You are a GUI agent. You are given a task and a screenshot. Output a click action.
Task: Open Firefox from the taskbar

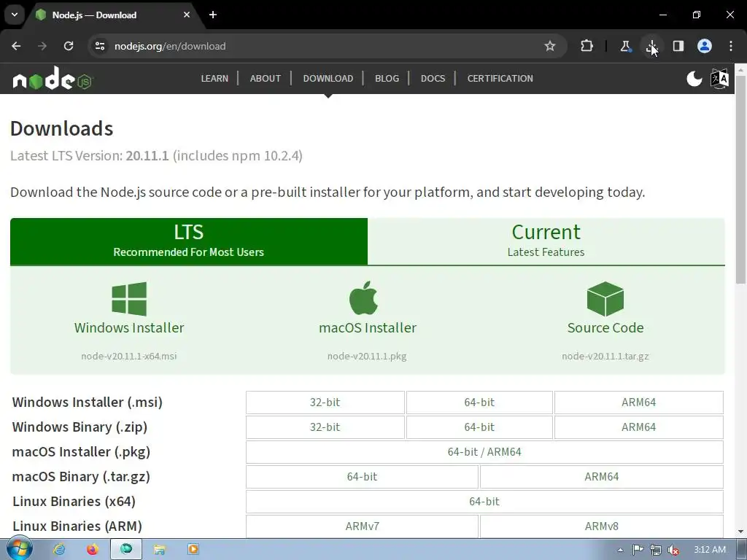(93, 549)
